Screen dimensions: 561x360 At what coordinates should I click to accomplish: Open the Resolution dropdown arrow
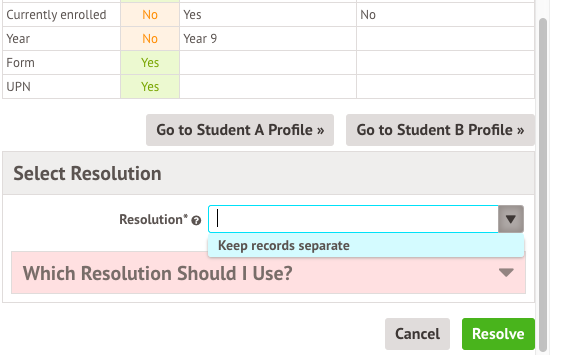tap(511, 219)
